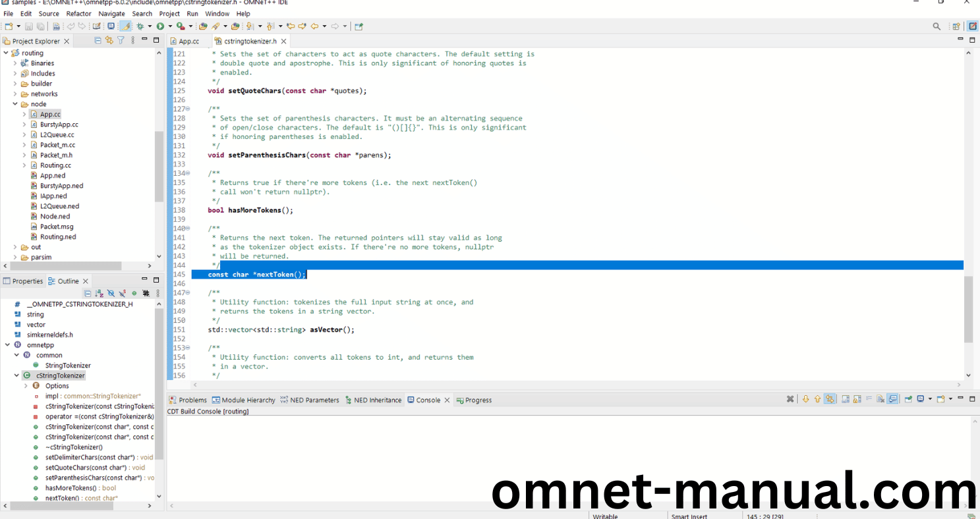Open the Refactor menu

tap(78, 13)
